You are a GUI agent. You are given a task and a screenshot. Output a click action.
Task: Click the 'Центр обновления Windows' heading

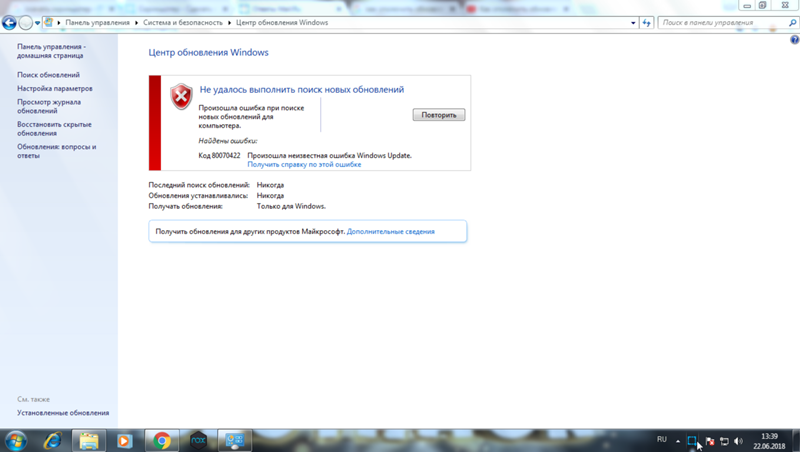[x=208, y=53]
